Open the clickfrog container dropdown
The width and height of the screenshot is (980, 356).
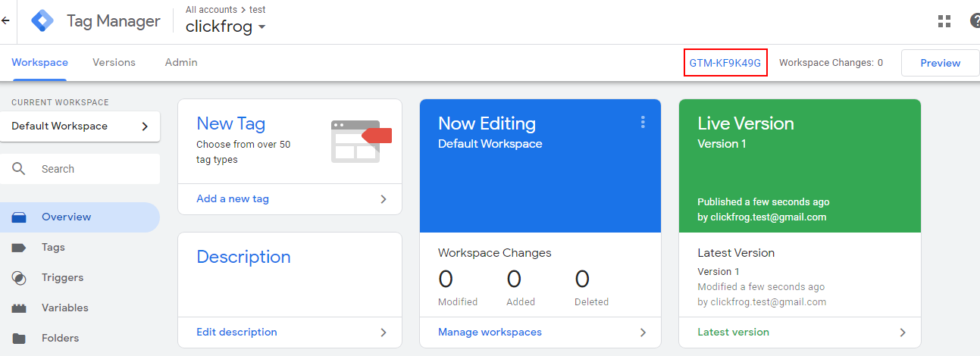[x=261, y=27]
